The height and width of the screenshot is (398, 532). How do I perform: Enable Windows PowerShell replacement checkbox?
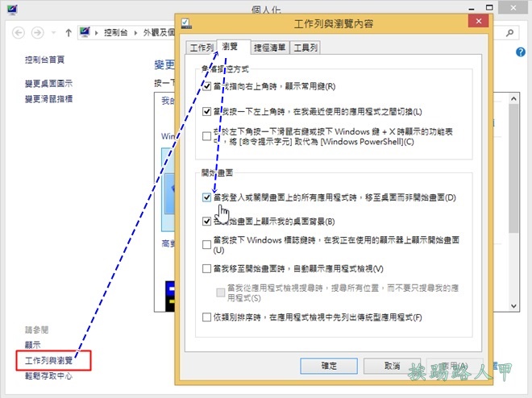[208, 136]
